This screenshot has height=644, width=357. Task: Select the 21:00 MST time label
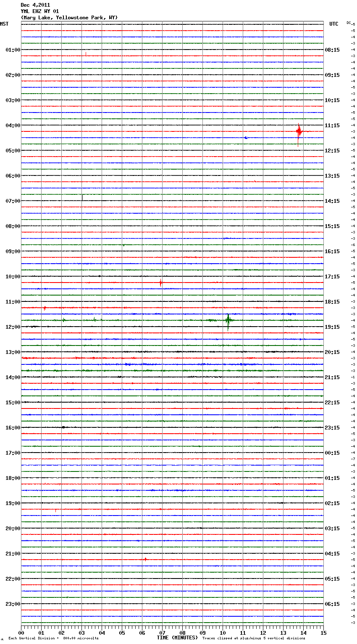click(x=13, y=554)
